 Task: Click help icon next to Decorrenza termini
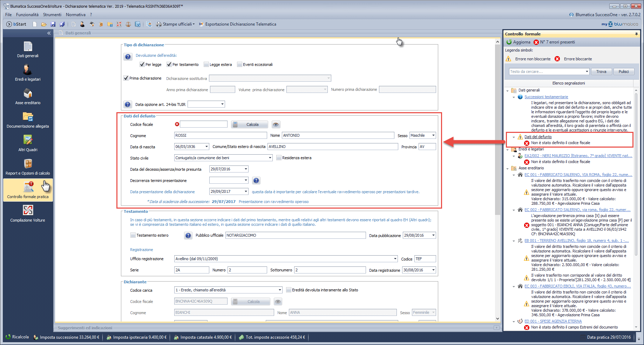[256, 181]
